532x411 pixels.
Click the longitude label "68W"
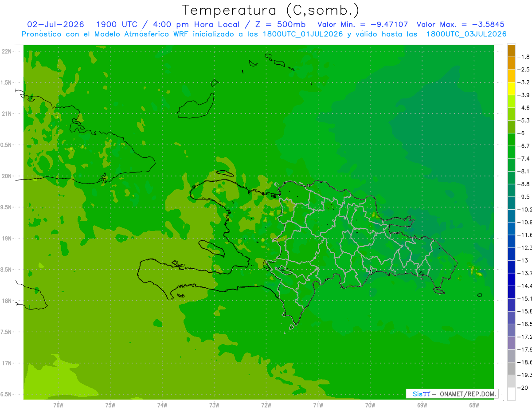point(473,405)
